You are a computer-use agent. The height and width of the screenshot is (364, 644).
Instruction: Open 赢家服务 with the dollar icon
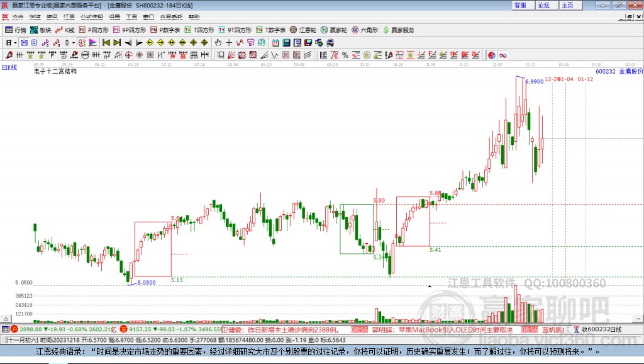click(398, 30)
